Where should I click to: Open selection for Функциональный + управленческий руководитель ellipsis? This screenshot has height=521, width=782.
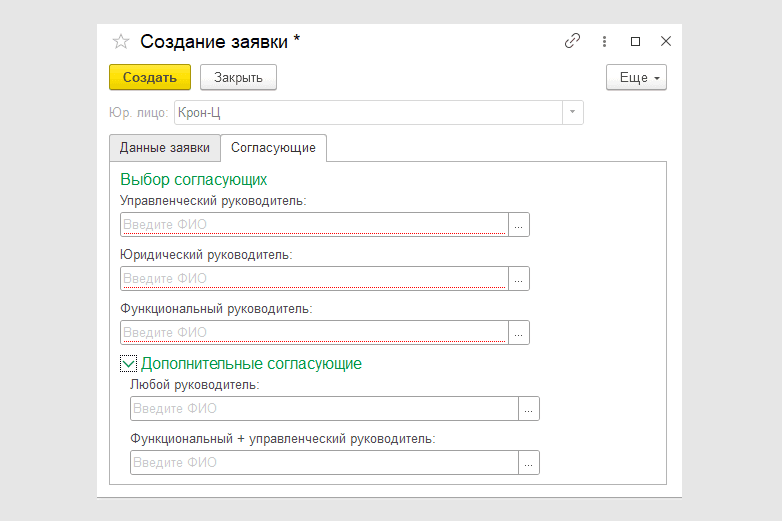coord(529,462)
